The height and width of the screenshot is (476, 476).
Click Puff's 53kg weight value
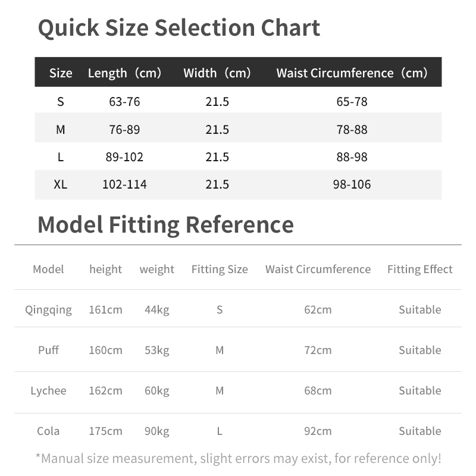(157, 350)
